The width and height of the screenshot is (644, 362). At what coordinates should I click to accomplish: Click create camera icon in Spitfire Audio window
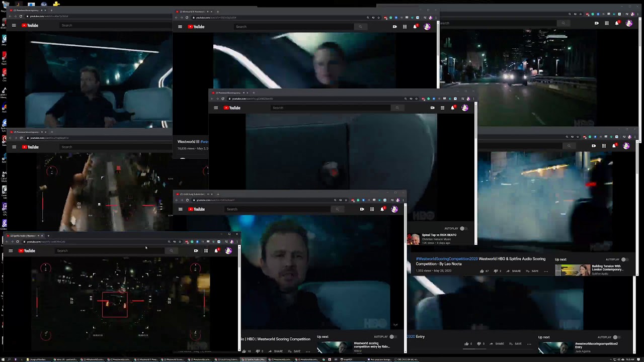click(x=196, y=250)
